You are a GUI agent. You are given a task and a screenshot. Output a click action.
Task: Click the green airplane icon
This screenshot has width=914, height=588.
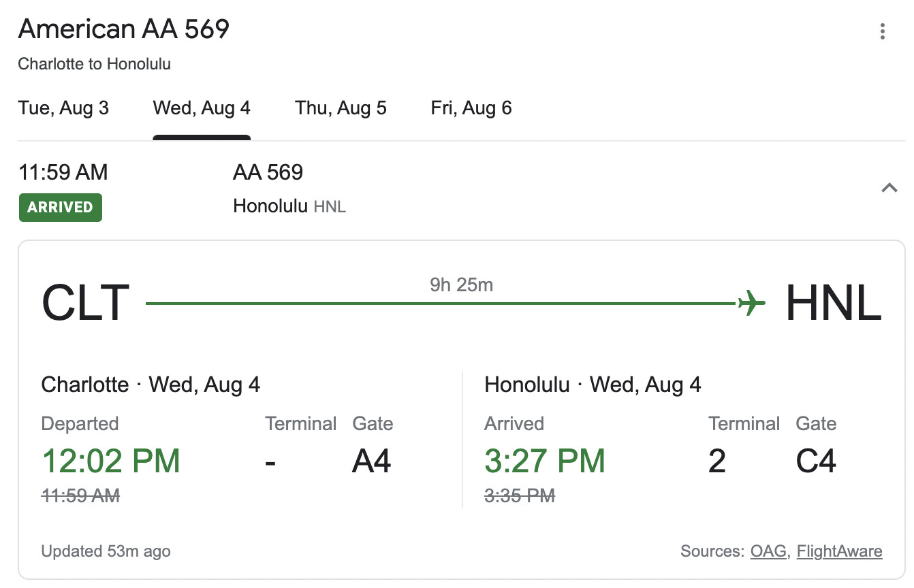pos(752,302)
